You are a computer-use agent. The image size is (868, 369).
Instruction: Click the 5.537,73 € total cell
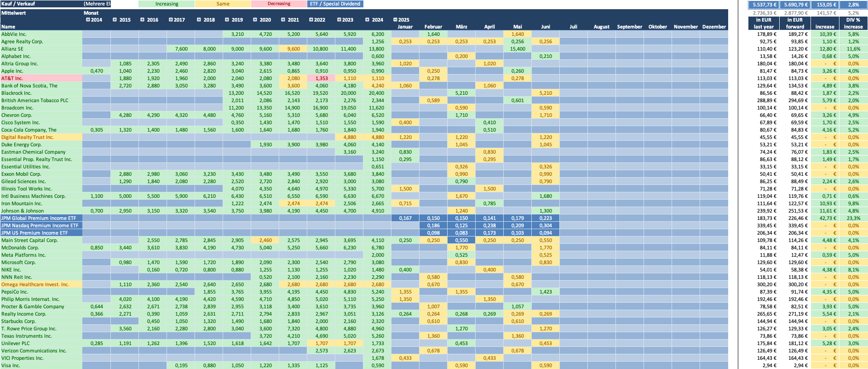click(x=764, y=5)
